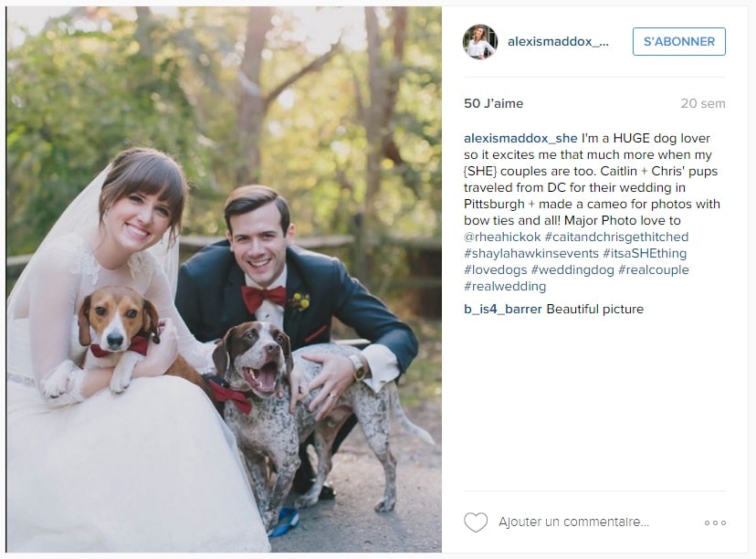This screenshot has width=756, height=559.
Task: Click the 50 J'aime likes count
Action: [x=493, y=103]
